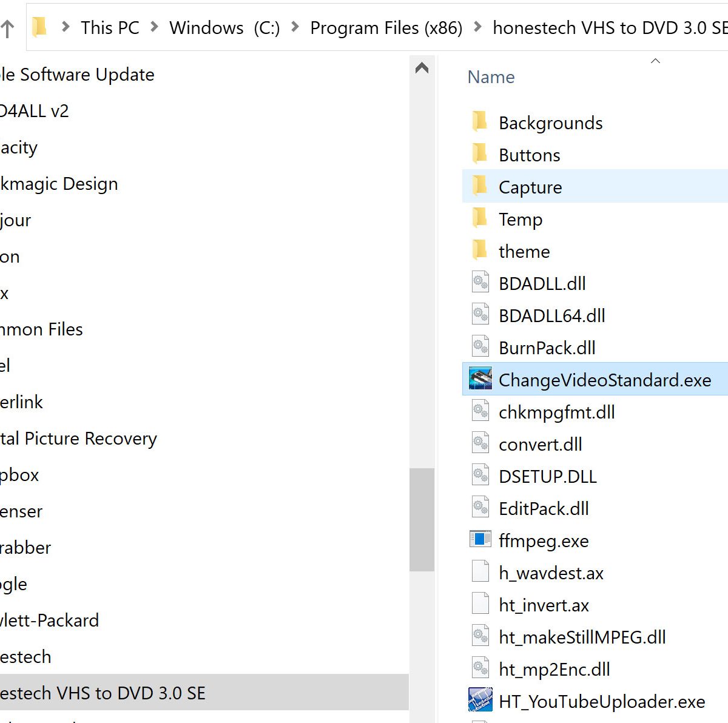Click the BDADLL.dll file icon

(x=480, y=283)
